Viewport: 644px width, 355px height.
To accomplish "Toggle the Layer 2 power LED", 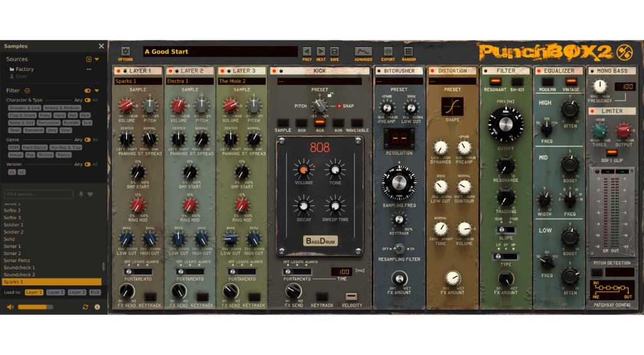I will [170, 71].
